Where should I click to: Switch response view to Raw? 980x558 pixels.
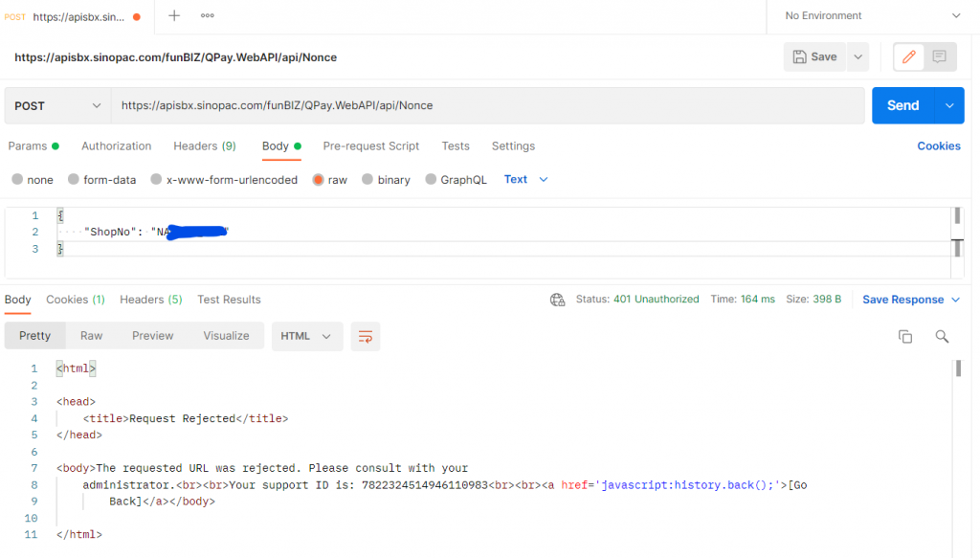(x=91, y=336)
